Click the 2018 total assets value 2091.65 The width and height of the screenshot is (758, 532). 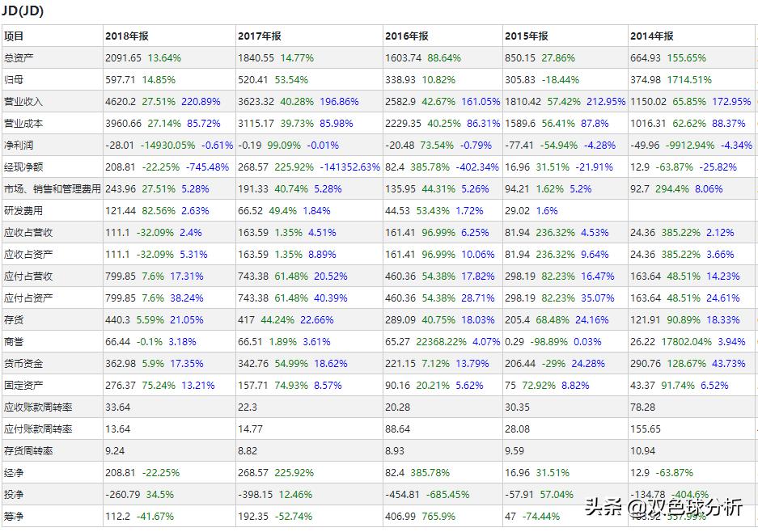pos(123,58)
